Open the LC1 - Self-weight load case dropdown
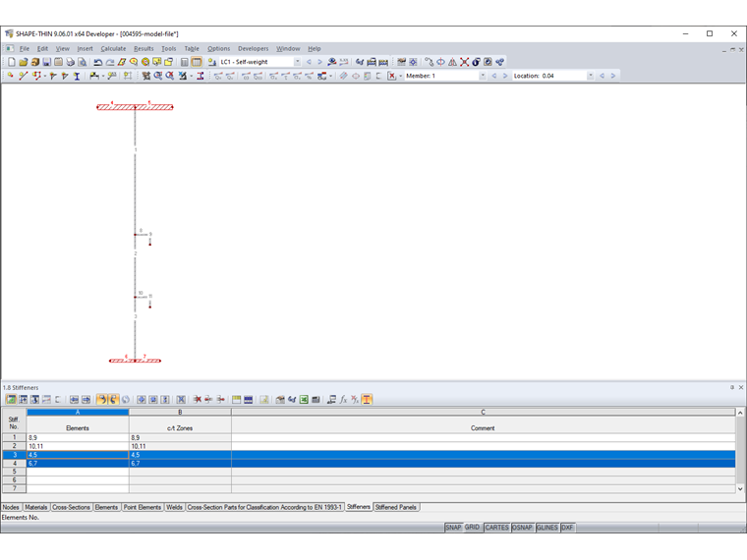Image resolution: width=747 pixels, height=560 pixels. (297, 62)
